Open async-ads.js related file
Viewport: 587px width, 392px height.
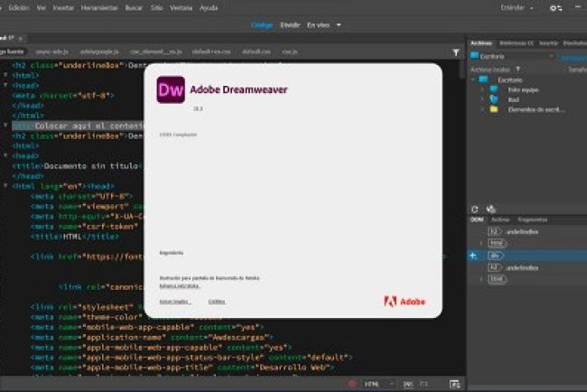pos(52,51)
